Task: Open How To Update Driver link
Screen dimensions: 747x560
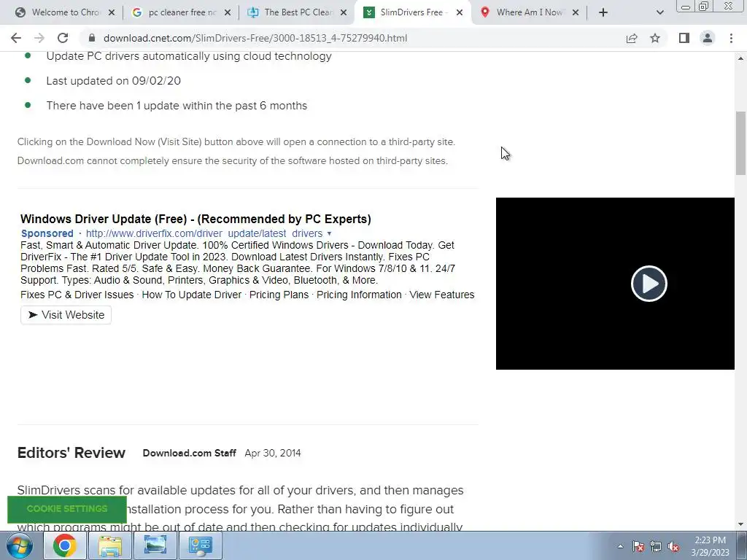Action: (192, 295)
